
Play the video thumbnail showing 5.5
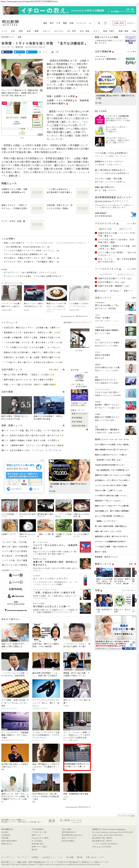pos(17,405)
